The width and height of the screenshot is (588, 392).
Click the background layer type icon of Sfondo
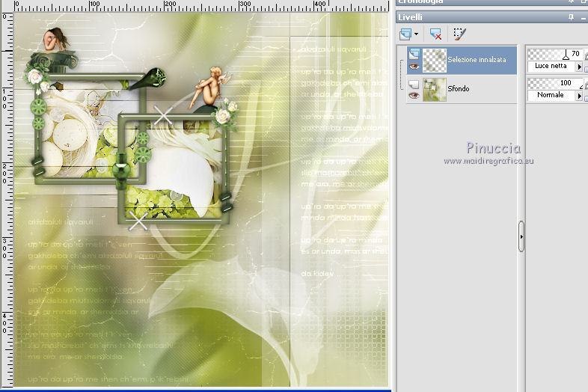pyautogui.click(x=414, y=84)
